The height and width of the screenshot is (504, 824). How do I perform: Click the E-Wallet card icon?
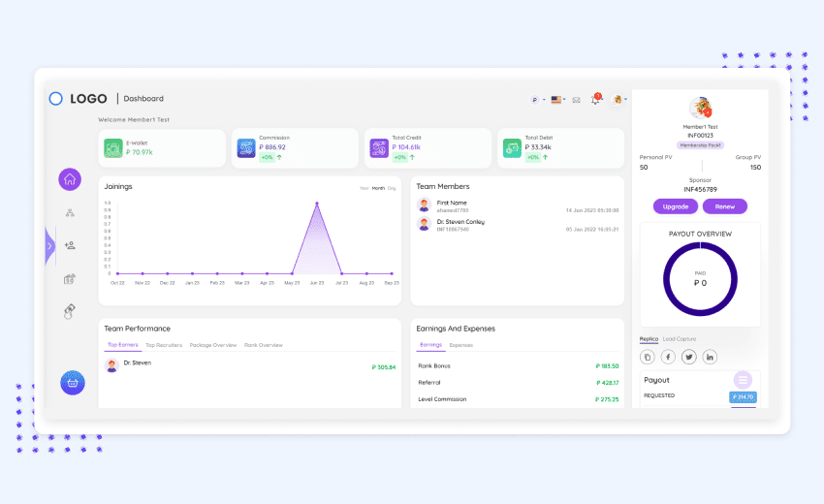(113, 148)
